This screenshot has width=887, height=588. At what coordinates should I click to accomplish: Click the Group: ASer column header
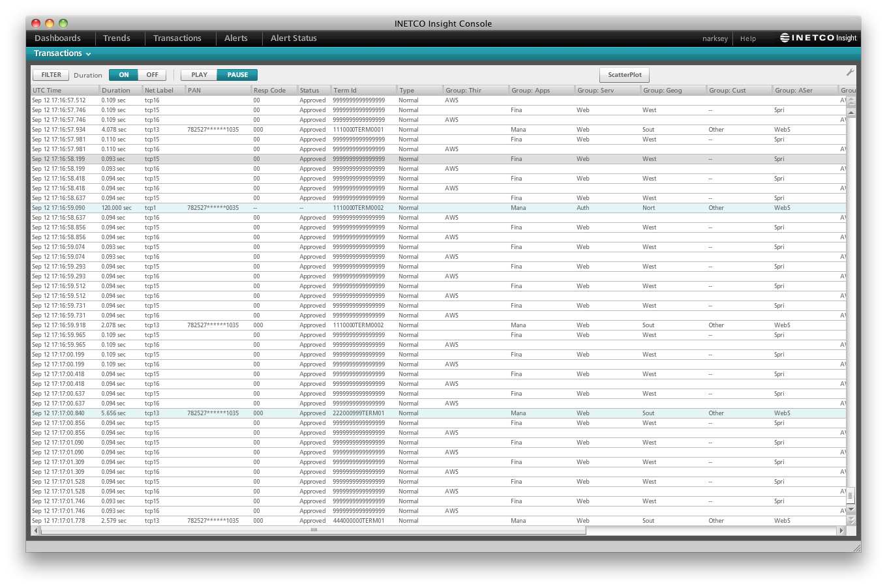805,90
